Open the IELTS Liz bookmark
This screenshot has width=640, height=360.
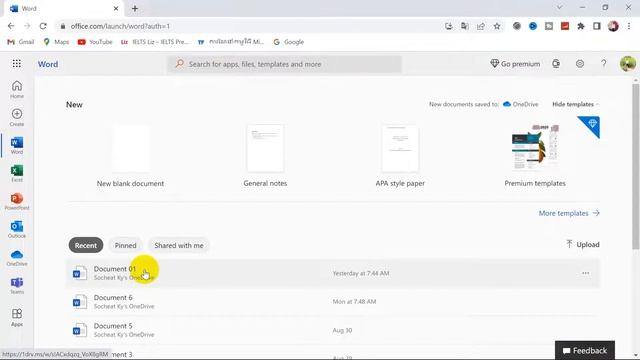pos(154,42)
